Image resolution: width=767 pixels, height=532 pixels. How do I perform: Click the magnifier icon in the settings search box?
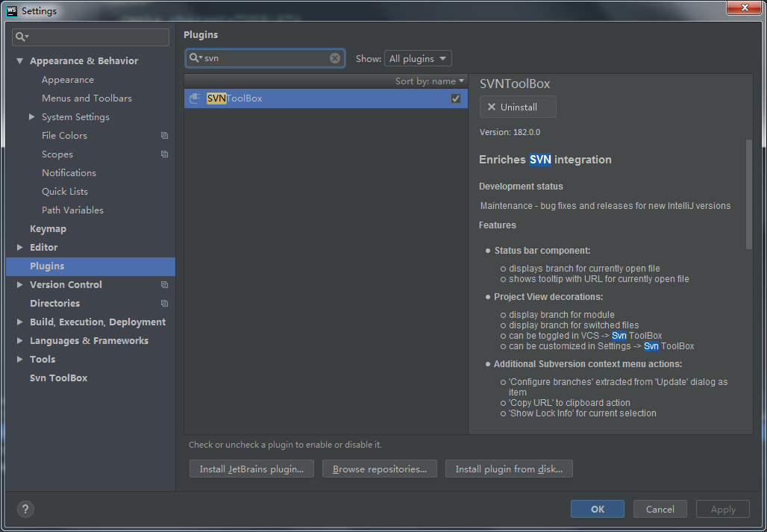(19, 36)
